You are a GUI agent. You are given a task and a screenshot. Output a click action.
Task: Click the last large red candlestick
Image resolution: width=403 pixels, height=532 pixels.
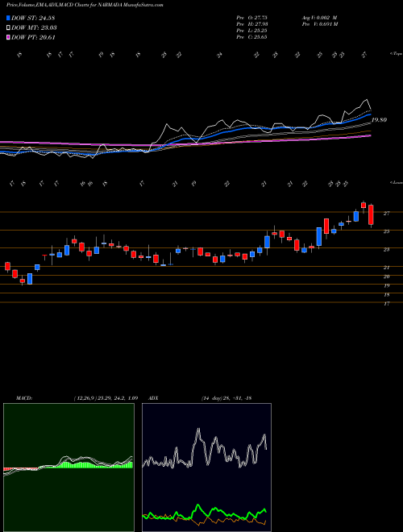[371, 214]
